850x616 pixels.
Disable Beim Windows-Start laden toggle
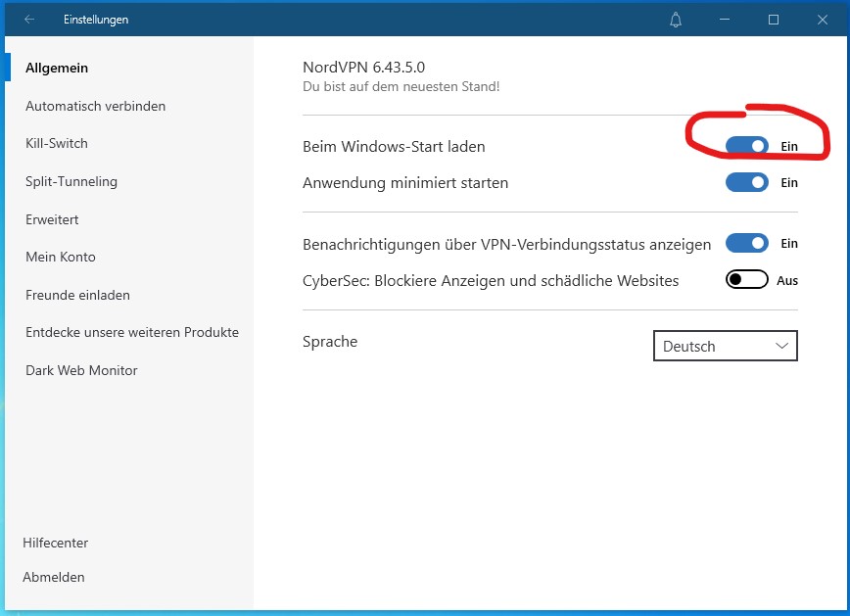point(746,146)
